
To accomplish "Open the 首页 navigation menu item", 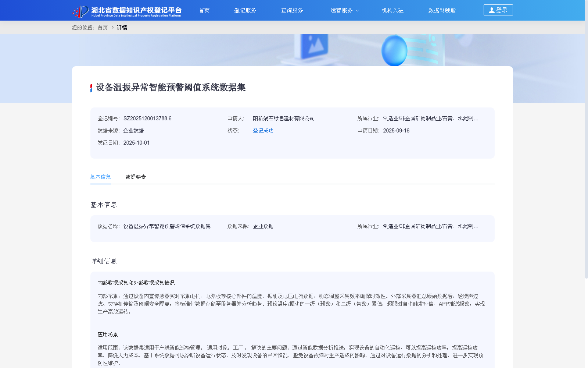I will click(x=204, y=10).
